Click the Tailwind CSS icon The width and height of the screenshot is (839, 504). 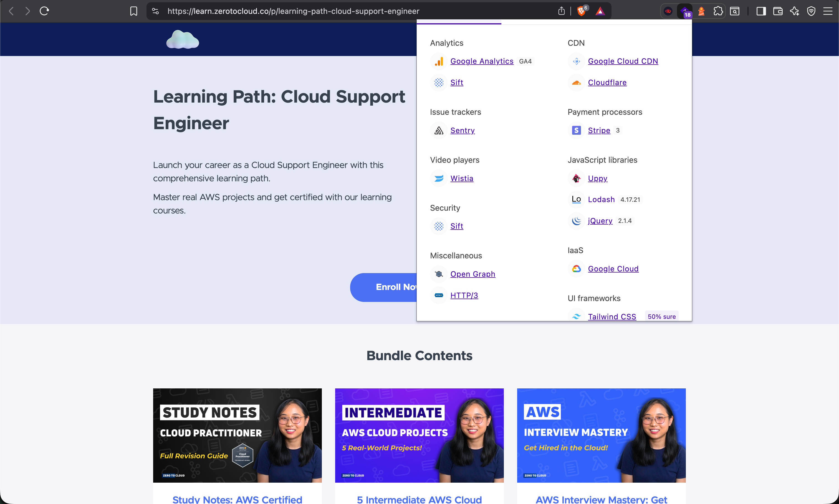[576, 316]
